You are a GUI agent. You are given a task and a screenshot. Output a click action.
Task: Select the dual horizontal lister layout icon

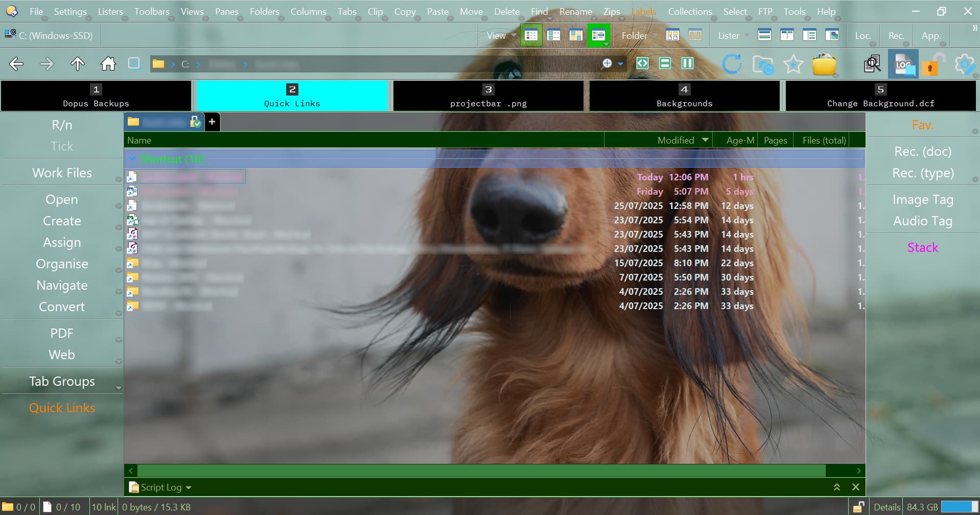787,35
